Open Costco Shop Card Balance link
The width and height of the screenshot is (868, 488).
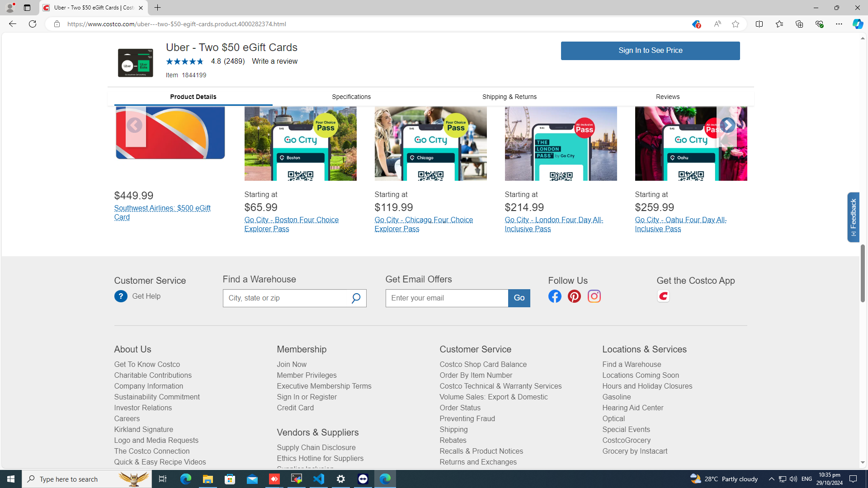pyautogui.click(x=483, y=365)
